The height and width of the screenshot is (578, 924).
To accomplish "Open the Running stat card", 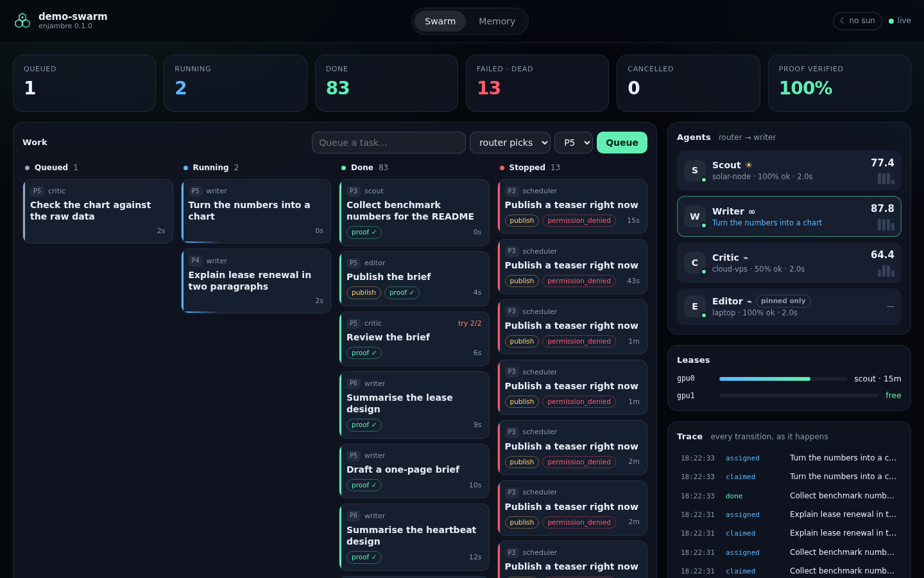I will 235,83.
